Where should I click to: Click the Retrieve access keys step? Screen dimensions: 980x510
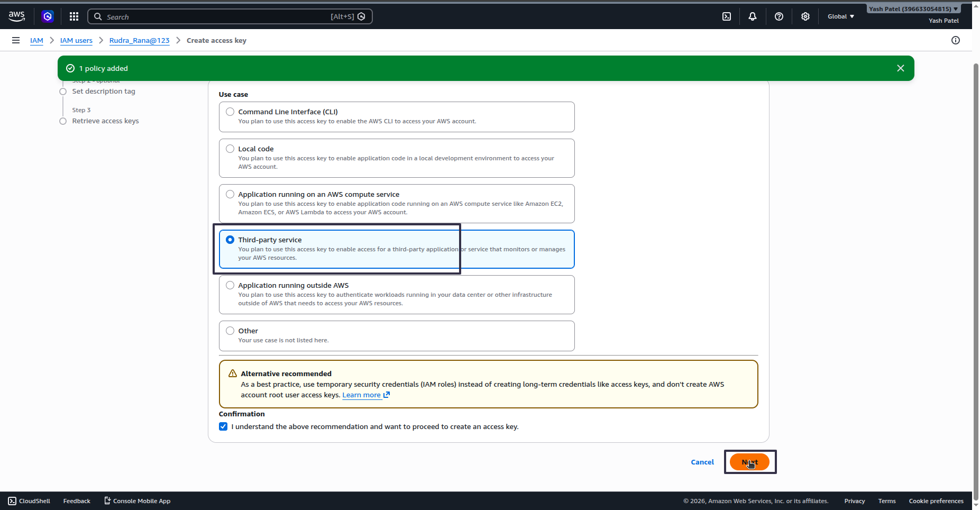105,121
